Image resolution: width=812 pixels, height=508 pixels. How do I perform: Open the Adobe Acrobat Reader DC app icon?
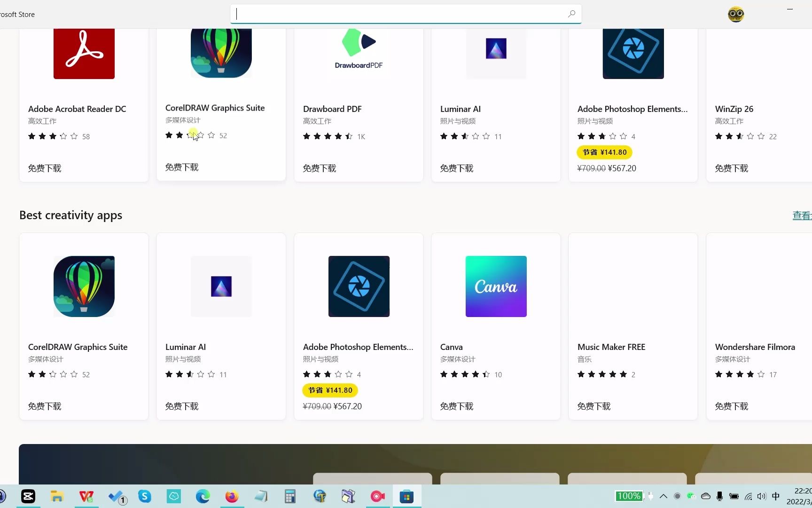click(x=84, y=54)
